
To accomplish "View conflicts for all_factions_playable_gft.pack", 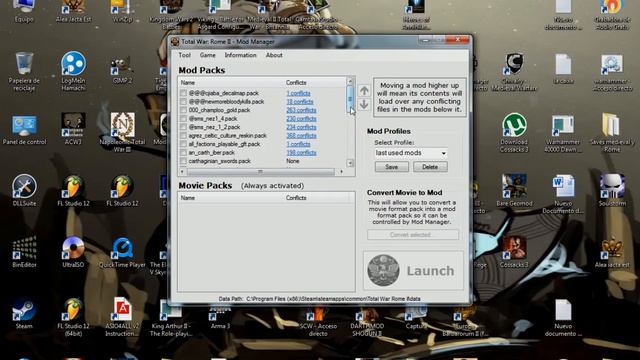I will (298, 144).
